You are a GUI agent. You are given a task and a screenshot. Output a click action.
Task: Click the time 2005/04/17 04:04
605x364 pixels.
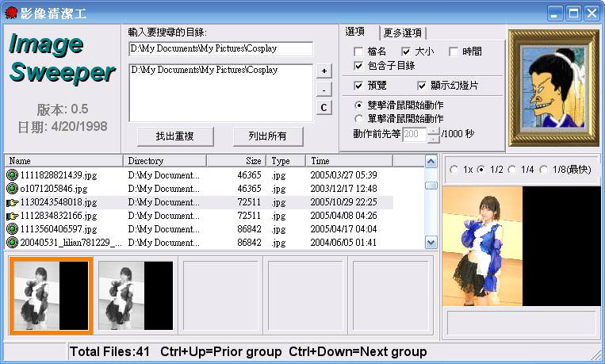343,229
